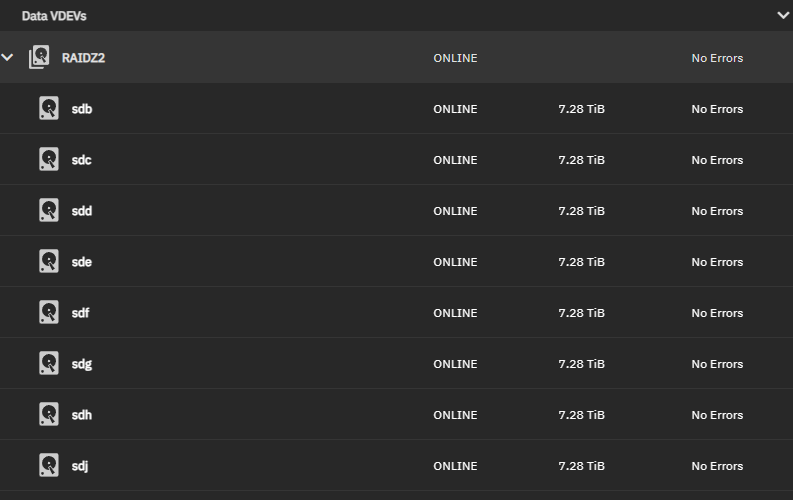Select the sdg disk name
The width and height of the screenshot is (793, 500).
(x=82, y=365)
